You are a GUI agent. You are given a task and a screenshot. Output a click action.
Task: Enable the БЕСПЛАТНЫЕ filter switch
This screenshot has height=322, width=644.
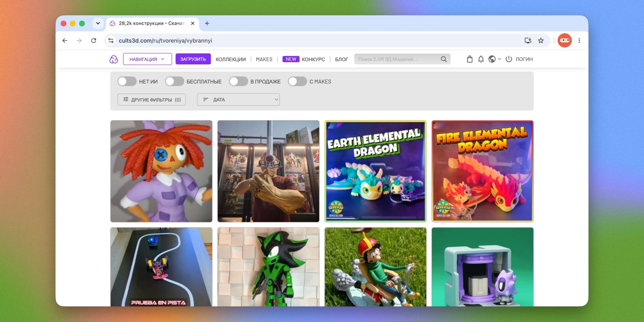click(174, 82)
